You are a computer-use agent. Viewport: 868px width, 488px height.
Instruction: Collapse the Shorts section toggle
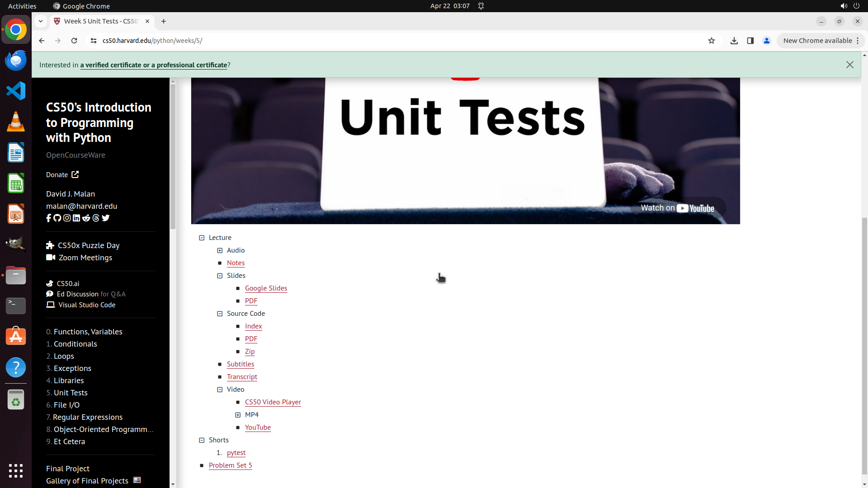[x=202, y=440]
